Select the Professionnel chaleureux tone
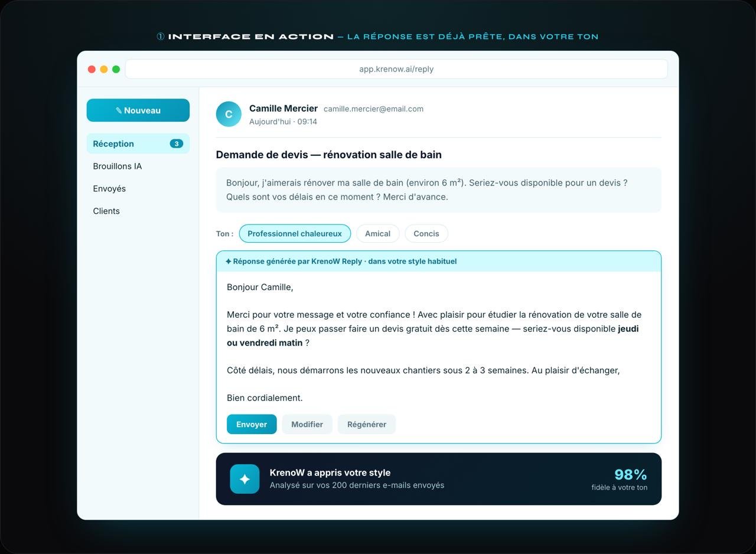Screen dimensions: 756x554 click(x=295, y=233)
